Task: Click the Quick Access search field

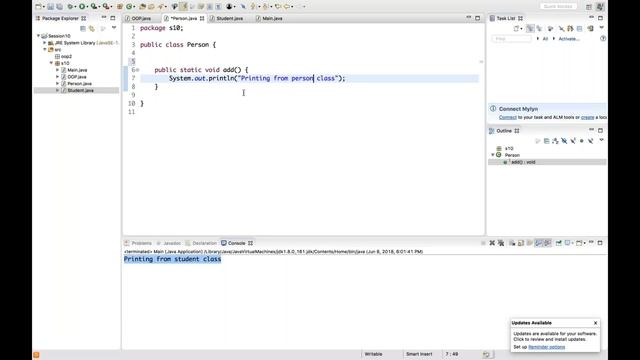Action: click(x=558, y=7)
